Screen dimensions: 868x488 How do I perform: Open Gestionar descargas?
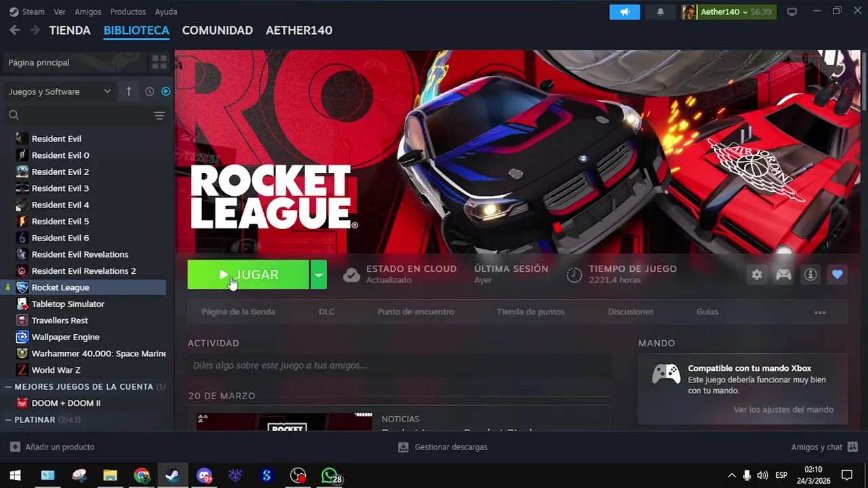(x=442, y=447)
